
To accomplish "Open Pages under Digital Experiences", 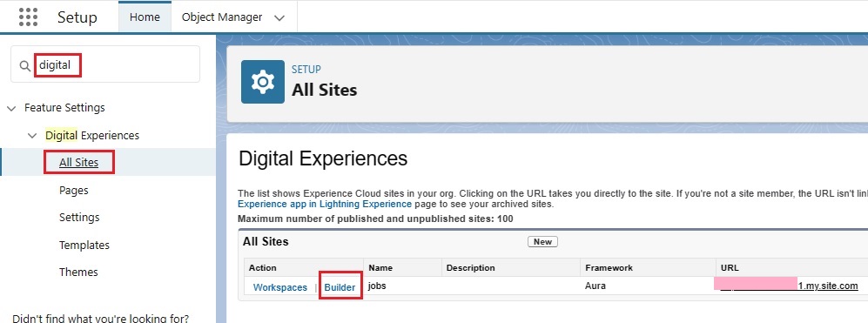I will pos(74,190).
